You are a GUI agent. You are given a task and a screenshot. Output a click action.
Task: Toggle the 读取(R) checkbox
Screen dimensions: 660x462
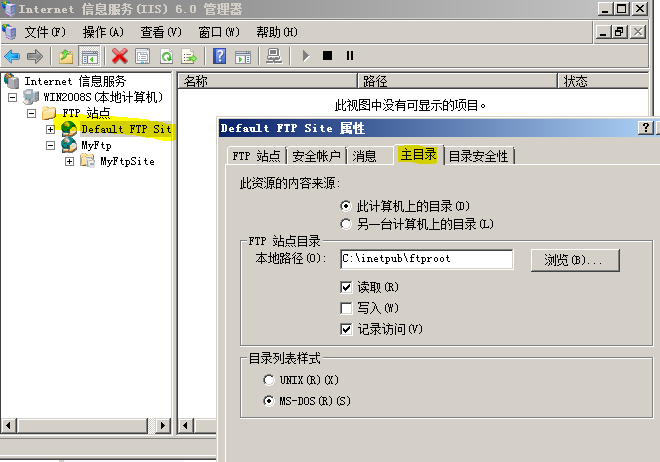(x=346, y=287)
